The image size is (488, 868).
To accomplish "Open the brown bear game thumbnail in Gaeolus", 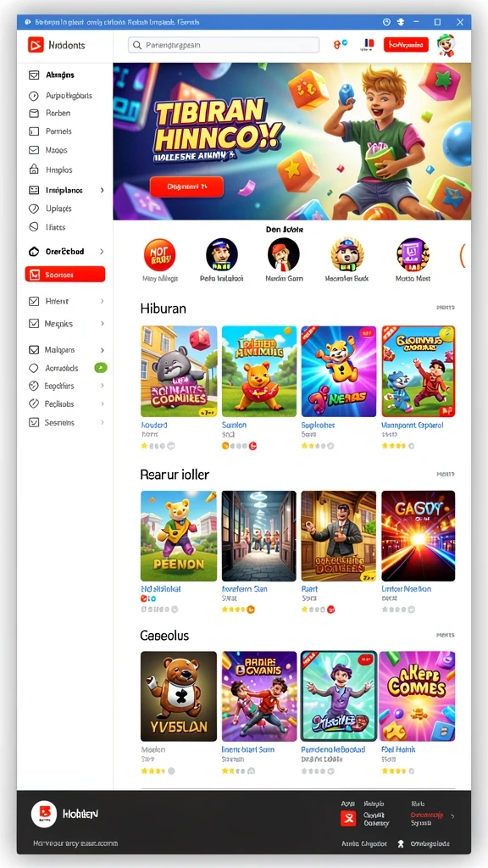I will [179, 697].
